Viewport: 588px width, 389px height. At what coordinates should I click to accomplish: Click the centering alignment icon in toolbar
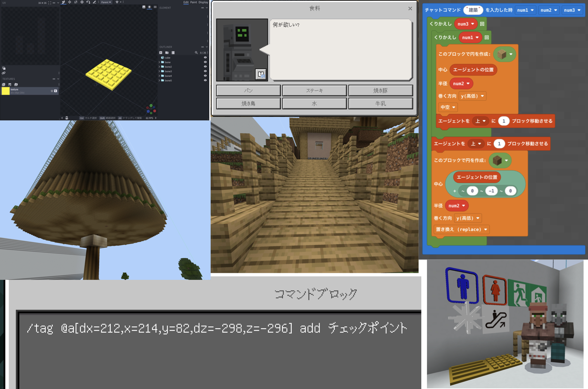(x=117, y=2)
